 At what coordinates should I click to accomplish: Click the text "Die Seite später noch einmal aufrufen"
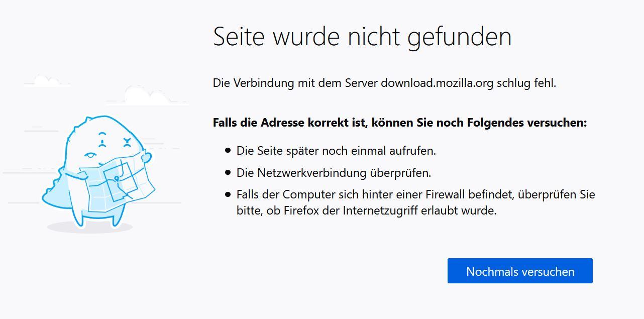pyautogui.click(x=336, y=151)
